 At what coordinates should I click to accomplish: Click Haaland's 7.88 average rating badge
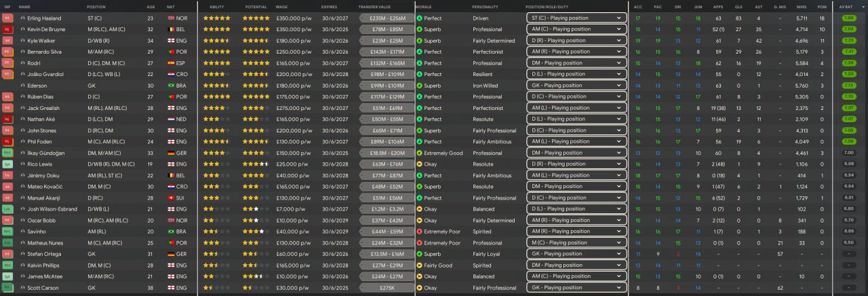pyautogui.click(x=848, y=18)
